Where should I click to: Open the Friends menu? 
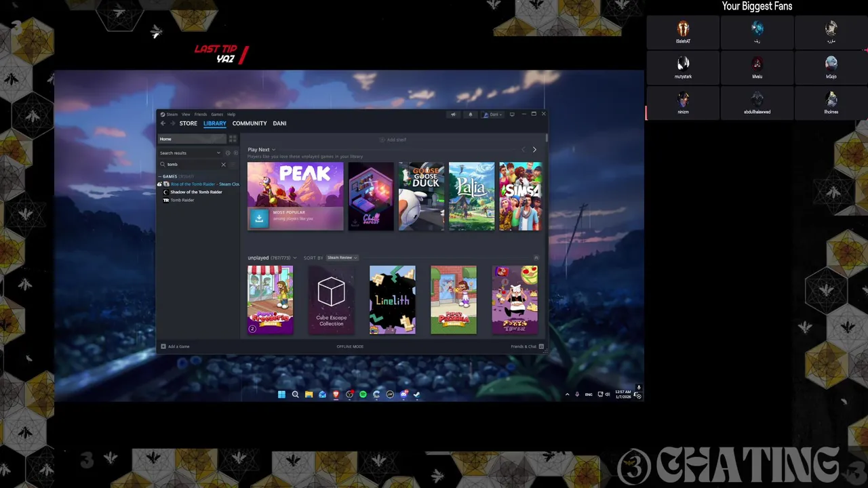pyautogui.click(x=201, y=115)
